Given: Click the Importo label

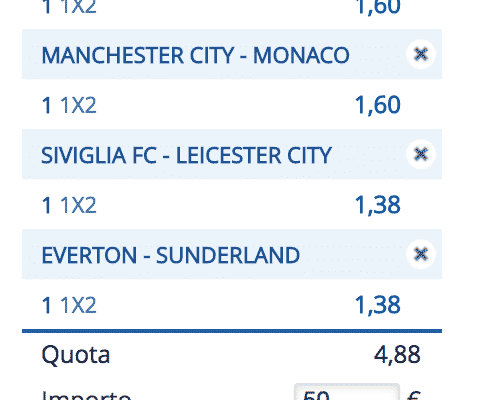Looking at the screenshot, I should (x=86, y=395).
